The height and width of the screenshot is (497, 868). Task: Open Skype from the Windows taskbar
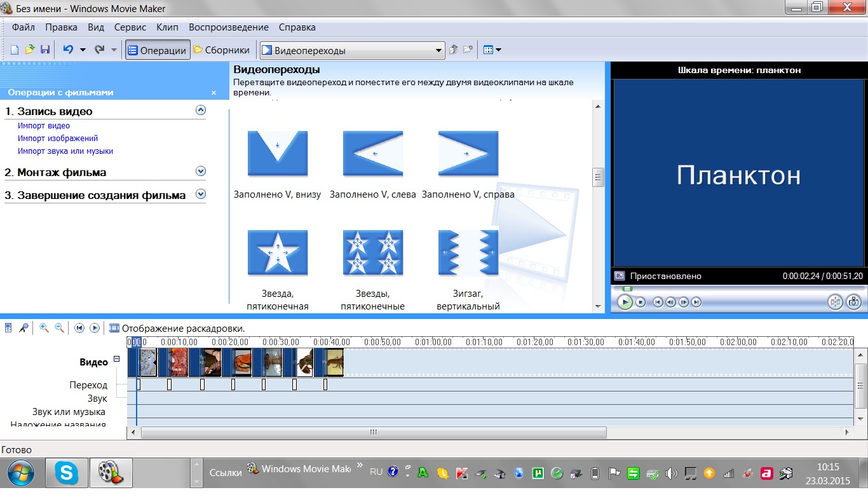67,473
